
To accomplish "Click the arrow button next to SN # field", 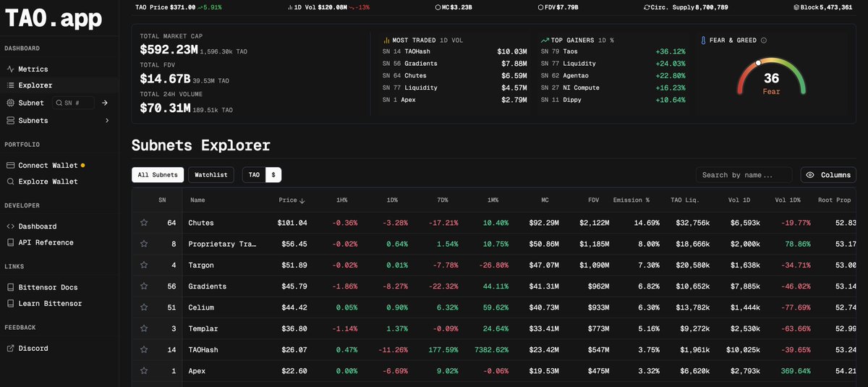I will [x=105, y=103].
